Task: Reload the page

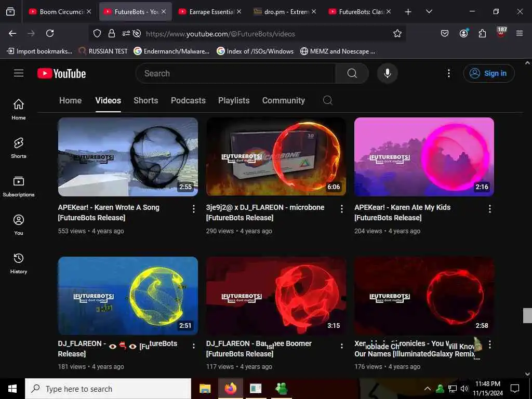Action: [50, 33]
